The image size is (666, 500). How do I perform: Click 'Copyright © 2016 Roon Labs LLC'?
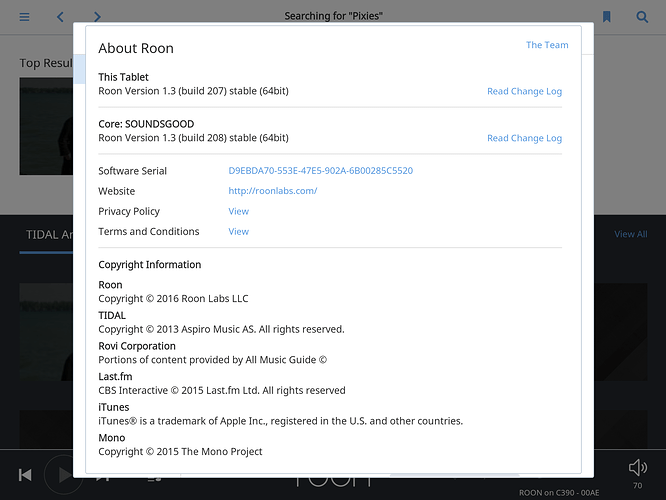click(173, 299)
